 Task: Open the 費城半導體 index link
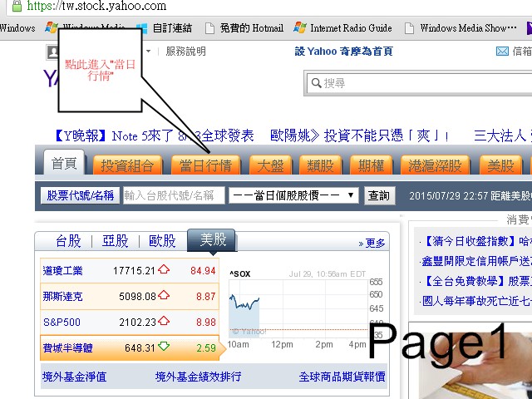[x=68, y=347]
